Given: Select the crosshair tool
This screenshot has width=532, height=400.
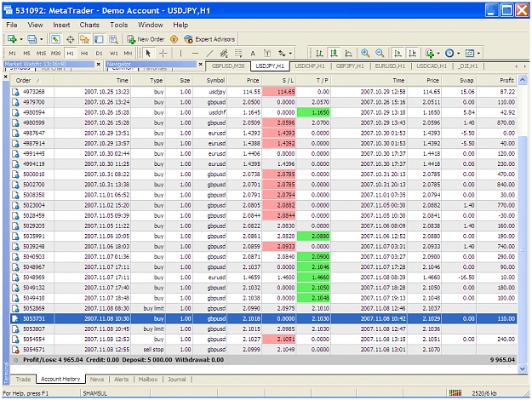Looking at the screenshot, I should 163,54.
